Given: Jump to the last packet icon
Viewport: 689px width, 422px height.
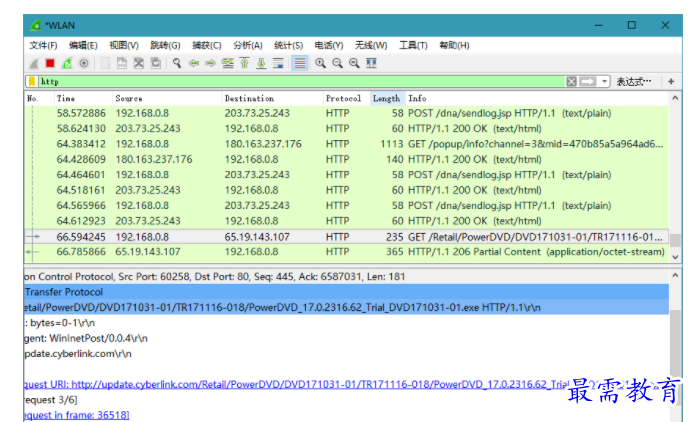Looking at the screenshot, I should coord(262,63).
